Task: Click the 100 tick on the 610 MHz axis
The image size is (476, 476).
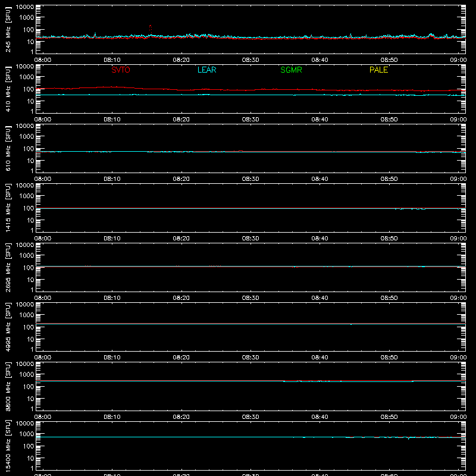Action: coord(29,149)
